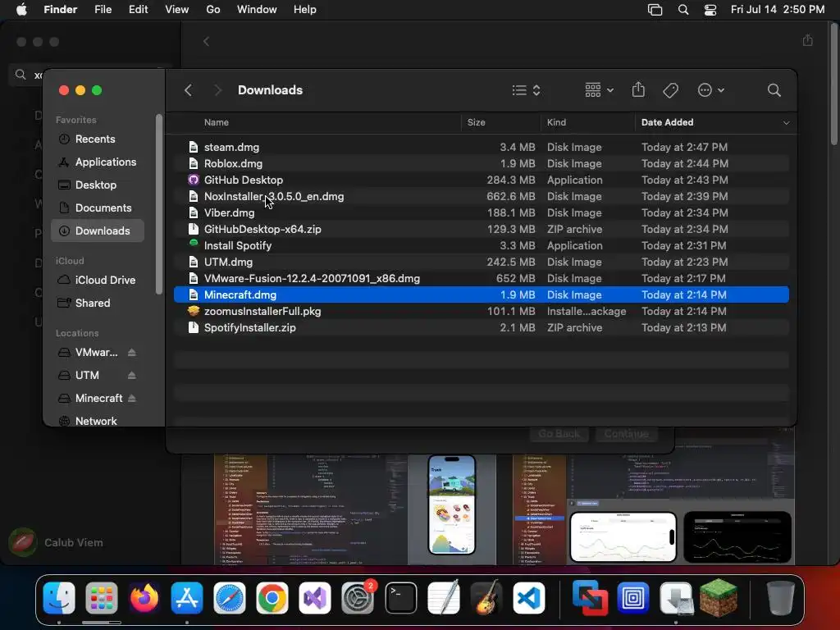The width and height of the screenshot is (840, 630).
Task: Open the File menu
Action: tap(103, 10)
